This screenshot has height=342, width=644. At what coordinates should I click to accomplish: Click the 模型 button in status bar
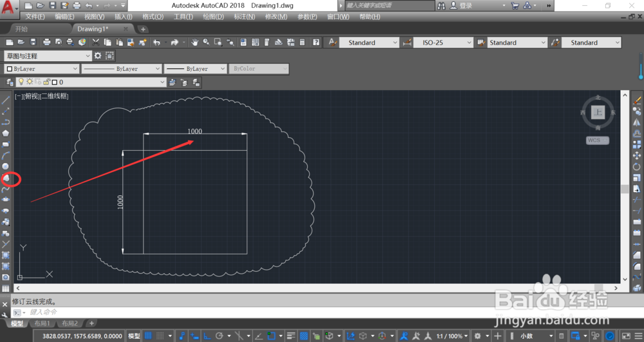(134, 336)
